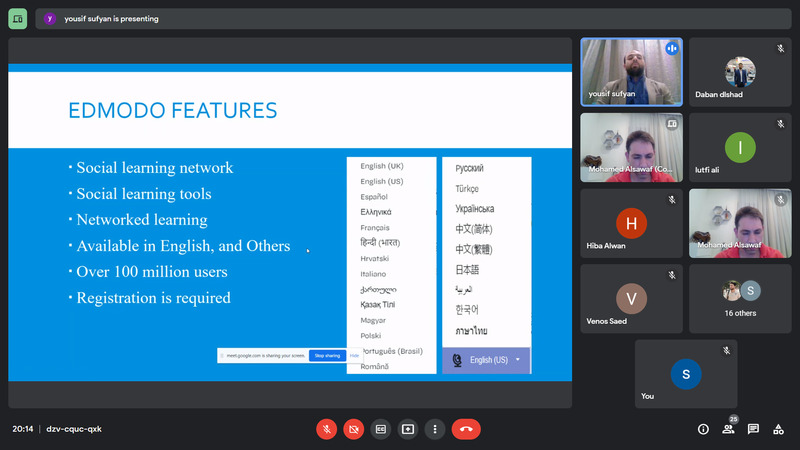800x450 pixels.
Task: Choose Română from the language list
Action: click(x=374, y=366)
